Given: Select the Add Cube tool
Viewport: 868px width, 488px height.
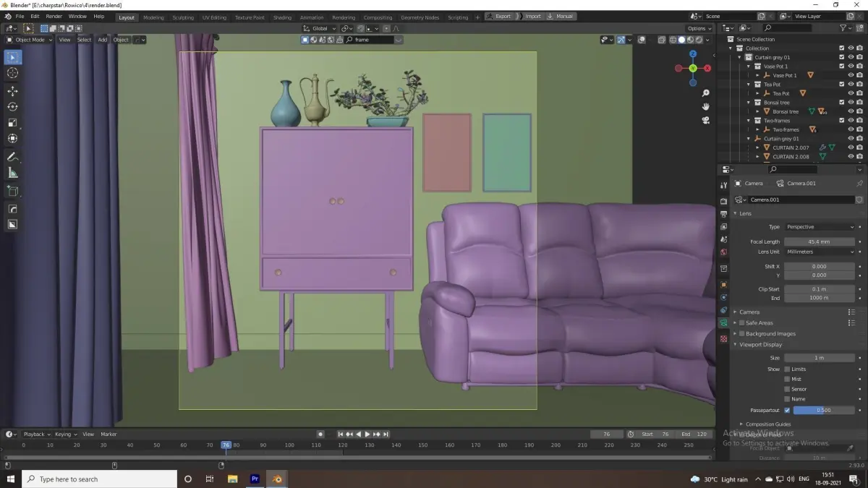Looking at the screenshot, I should click(x=12, y=191).
